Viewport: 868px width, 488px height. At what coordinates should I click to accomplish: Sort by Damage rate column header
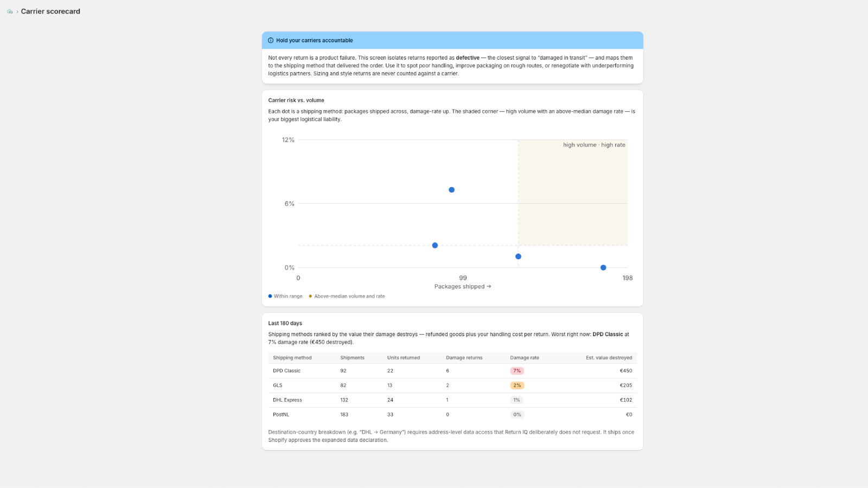[525, 358]
